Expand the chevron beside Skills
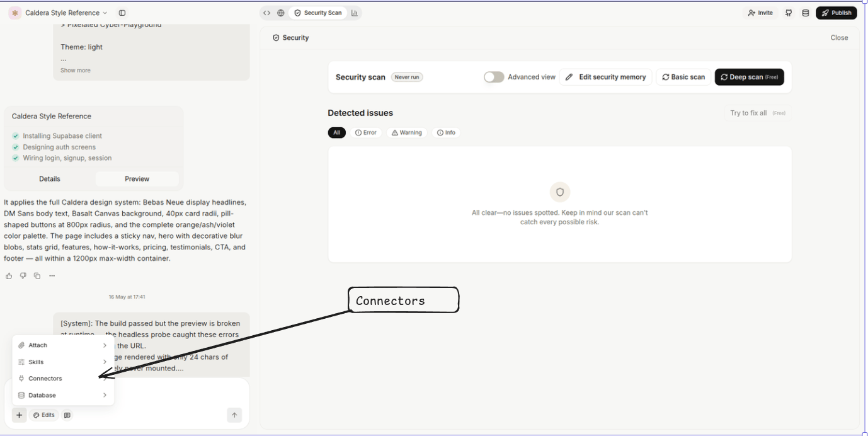The height and width of the screenshot is (436, 868). (x=105, y=362)
